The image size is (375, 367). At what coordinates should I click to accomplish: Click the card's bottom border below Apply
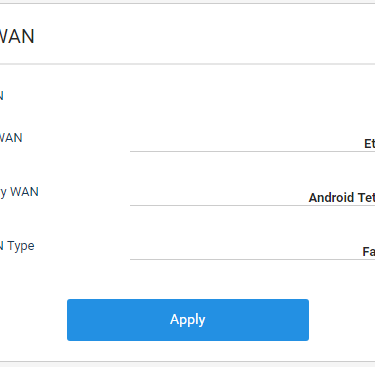tap(187, 361)
